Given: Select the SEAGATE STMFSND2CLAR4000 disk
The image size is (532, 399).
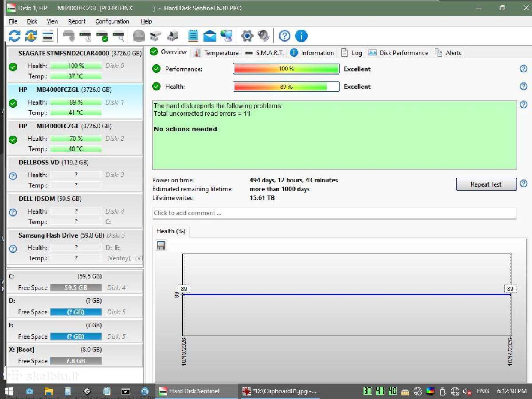Looking at the screenshot, I should (x=75, y=65).
